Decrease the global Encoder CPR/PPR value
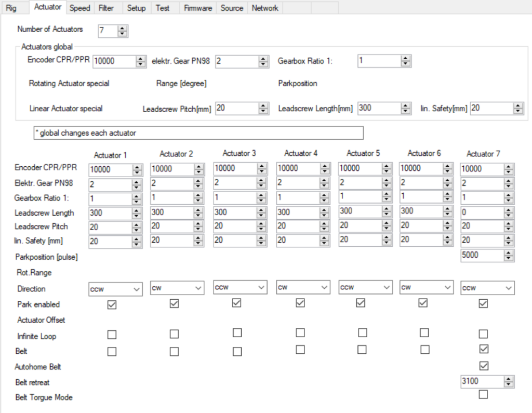The image size is (532, 413). click(x=139, y=64)
